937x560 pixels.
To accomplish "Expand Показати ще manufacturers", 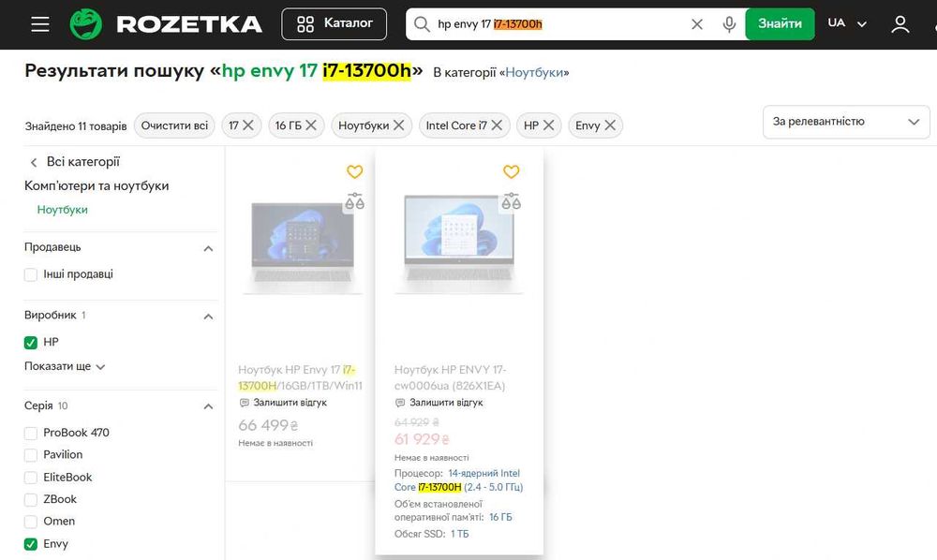I will [x=65, y=366].
